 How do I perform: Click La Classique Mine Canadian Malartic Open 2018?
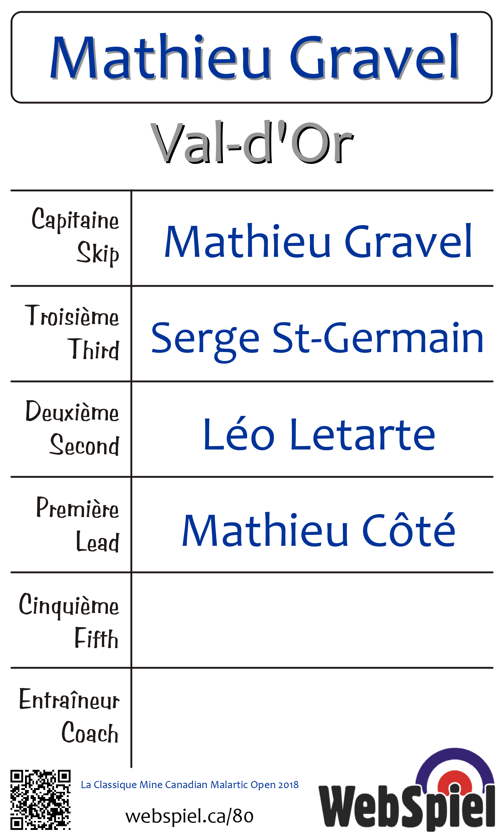coord(190,784)
